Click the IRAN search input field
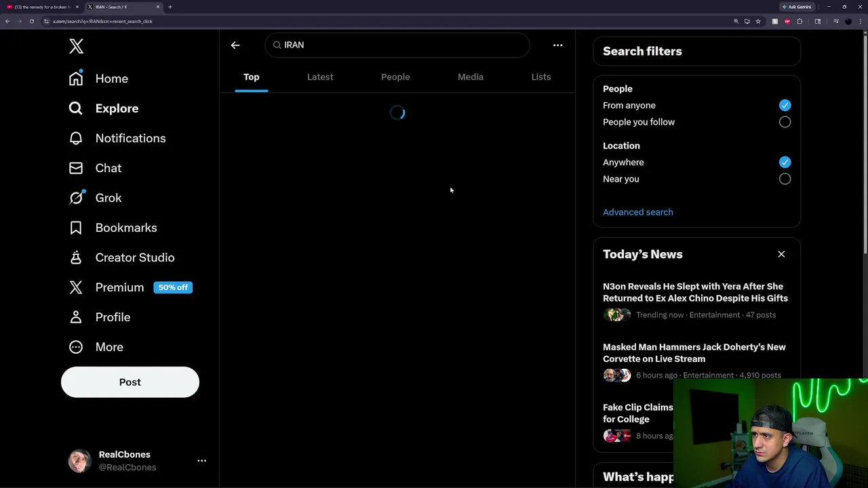 coord(397,45)
